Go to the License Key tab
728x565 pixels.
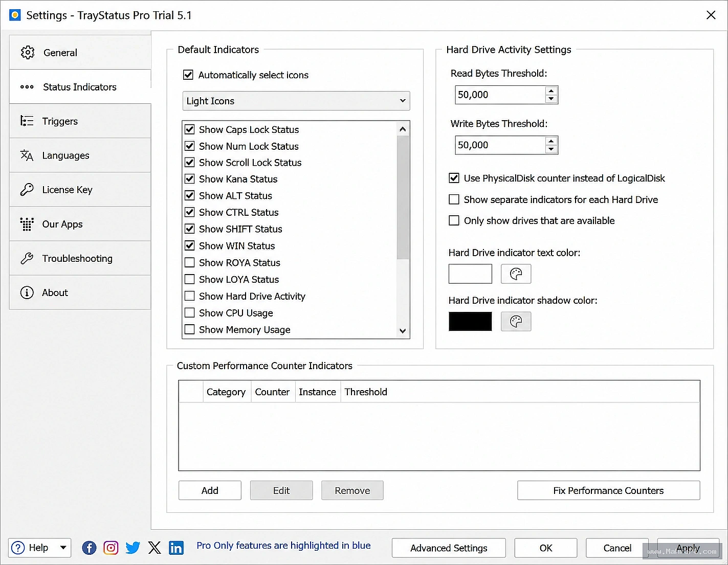80,190
